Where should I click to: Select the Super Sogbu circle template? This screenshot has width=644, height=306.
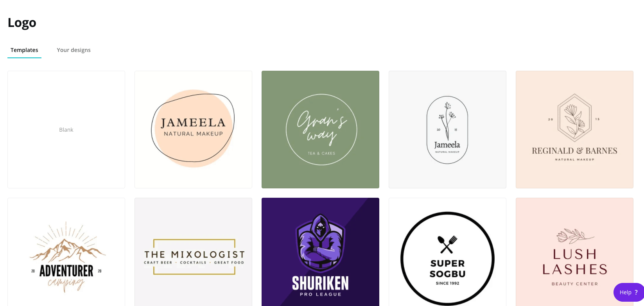(447, 252)
